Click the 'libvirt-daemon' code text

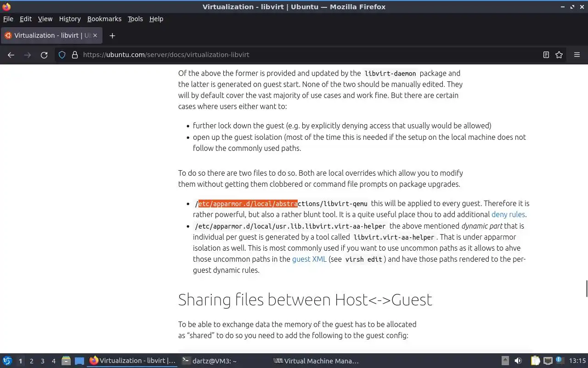[390, 73]
